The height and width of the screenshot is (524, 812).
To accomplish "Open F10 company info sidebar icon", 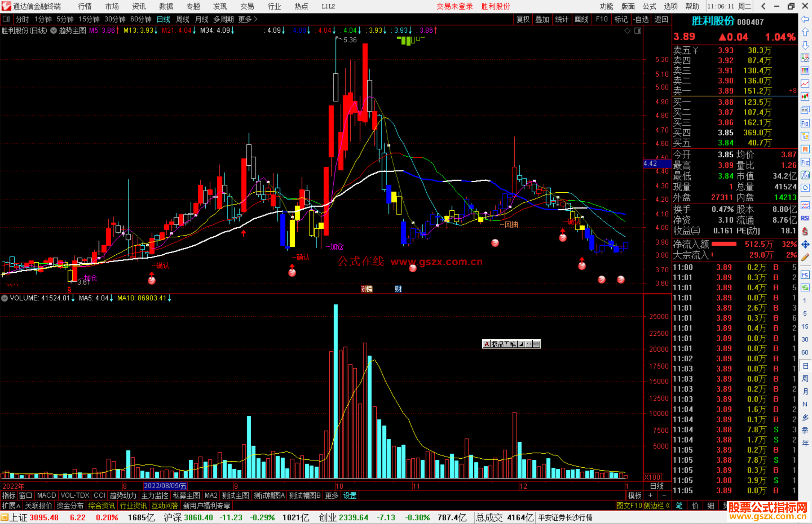I will pos(805,123).
